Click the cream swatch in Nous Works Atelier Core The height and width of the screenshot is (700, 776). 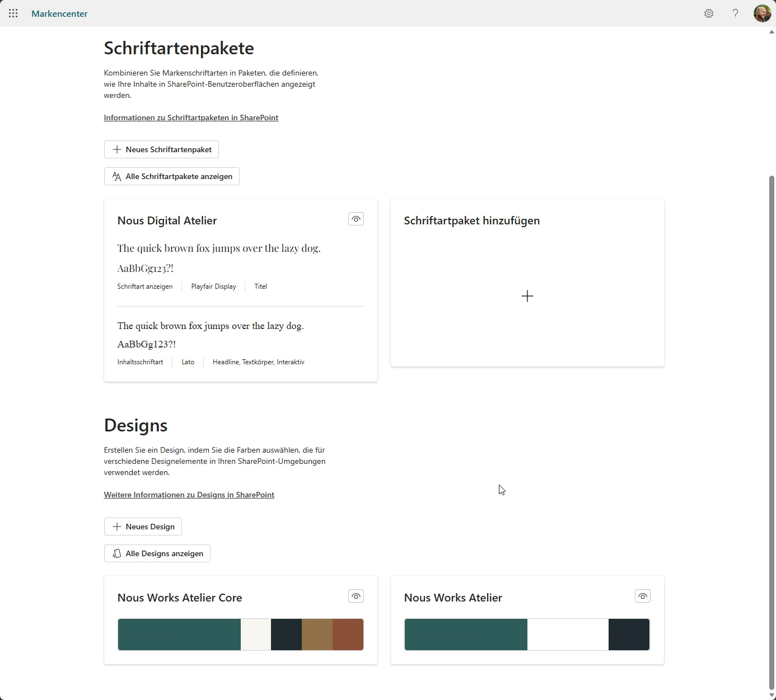pyautogui.click(x=256, y=635)
